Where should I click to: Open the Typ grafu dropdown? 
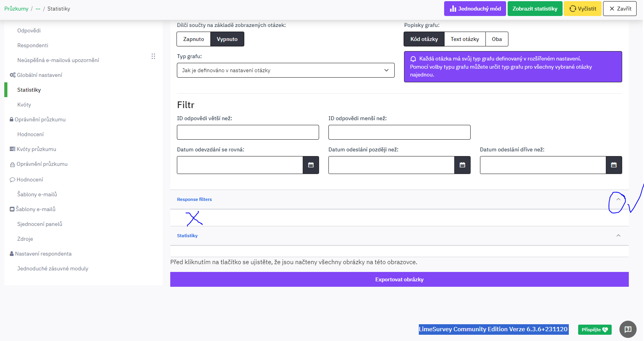coord(285,70)
